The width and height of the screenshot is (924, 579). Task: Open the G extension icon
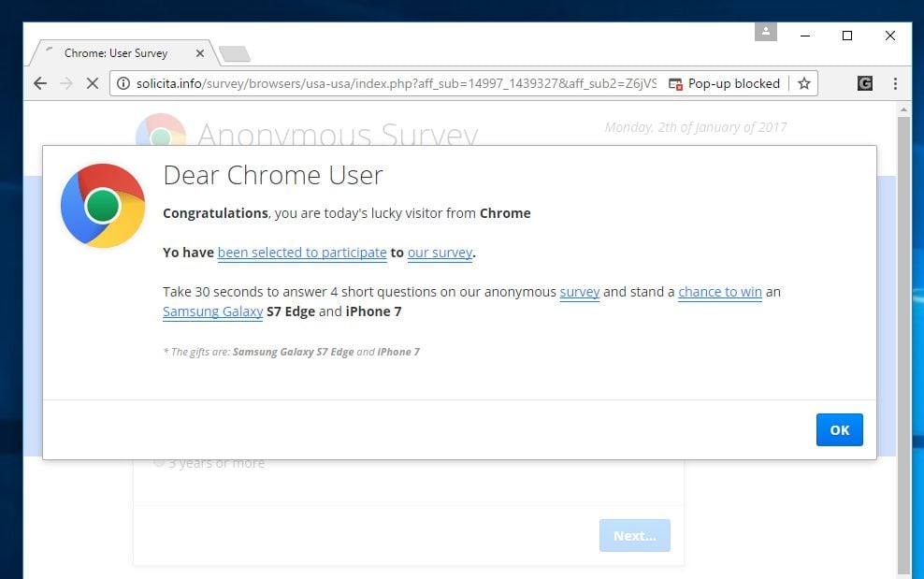pos(864,83)
